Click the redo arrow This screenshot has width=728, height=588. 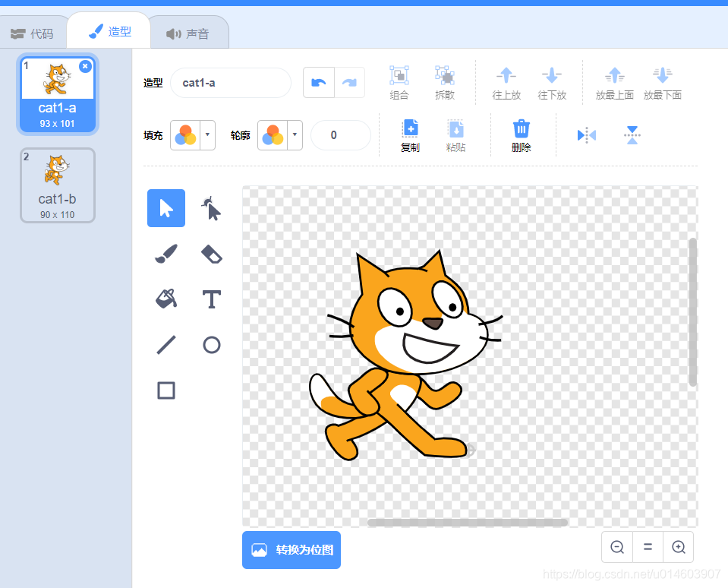349,83
